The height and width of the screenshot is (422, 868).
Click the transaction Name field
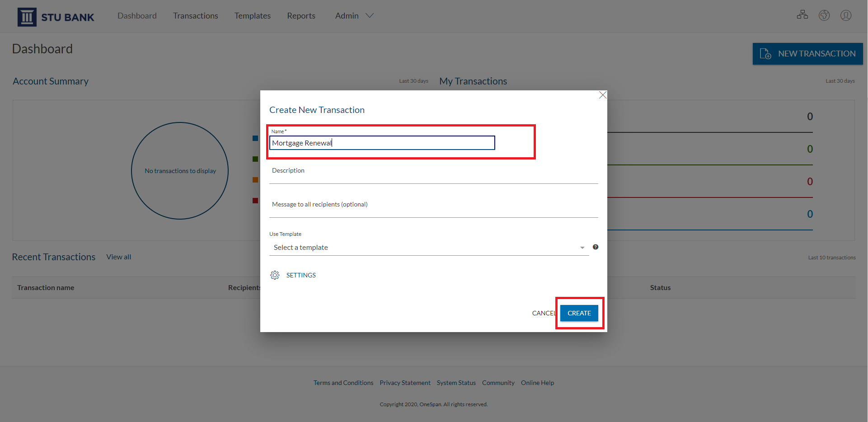pyautogui.click(x=382, y=143)
